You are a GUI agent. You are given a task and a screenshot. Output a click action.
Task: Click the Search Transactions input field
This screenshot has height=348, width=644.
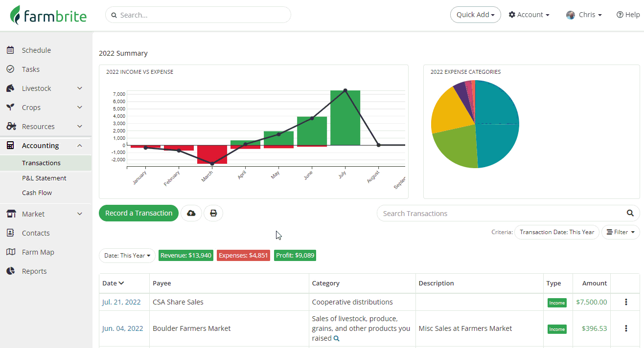coord(502,213)
